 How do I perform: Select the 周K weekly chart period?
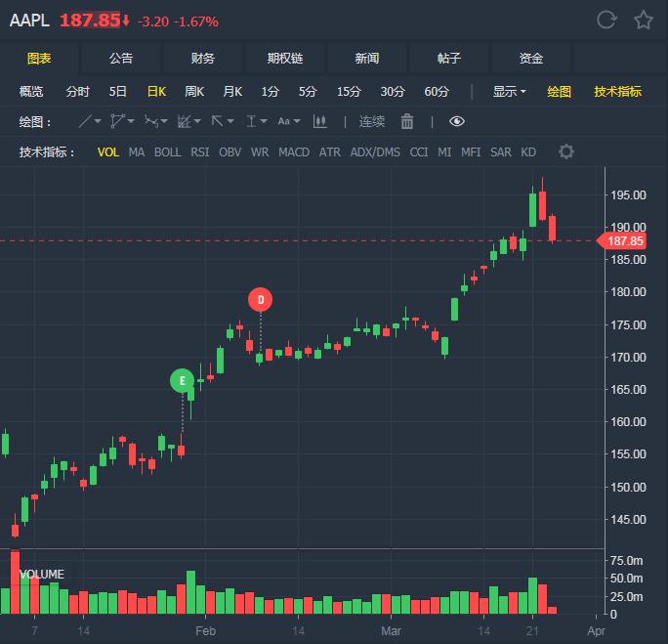194,91
